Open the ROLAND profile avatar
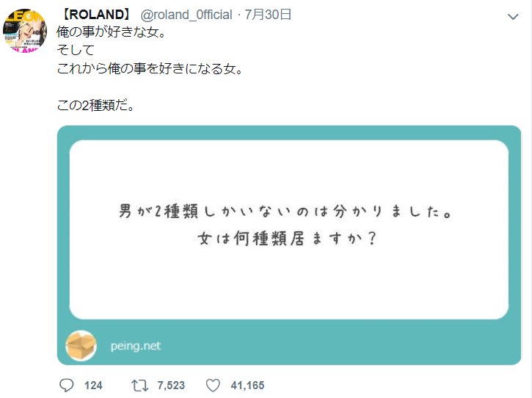This screenshot has height=398, width=532. point(25,31)
